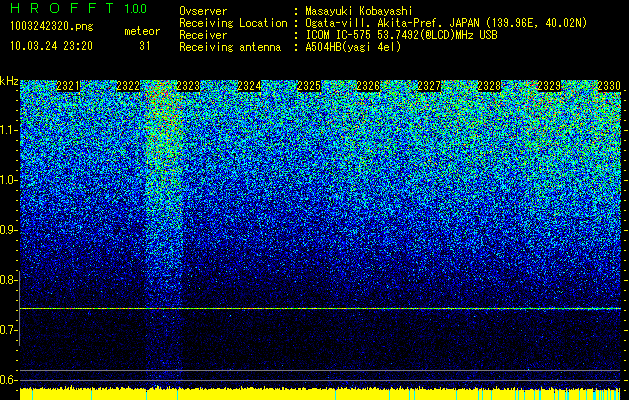Click the ICOM IC-575 receiver text
This screenshot has width=629, height=400.
[401, 35]
